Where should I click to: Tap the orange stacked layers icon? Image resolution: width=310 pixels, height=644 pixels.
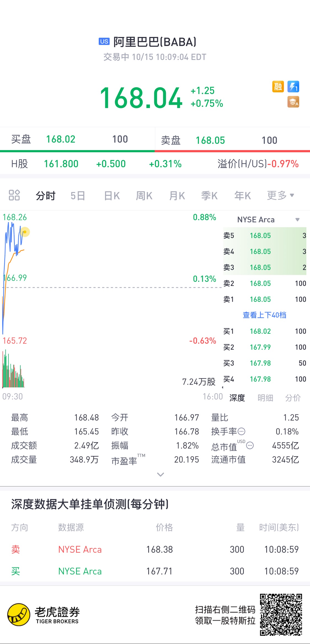pos(293,102)
